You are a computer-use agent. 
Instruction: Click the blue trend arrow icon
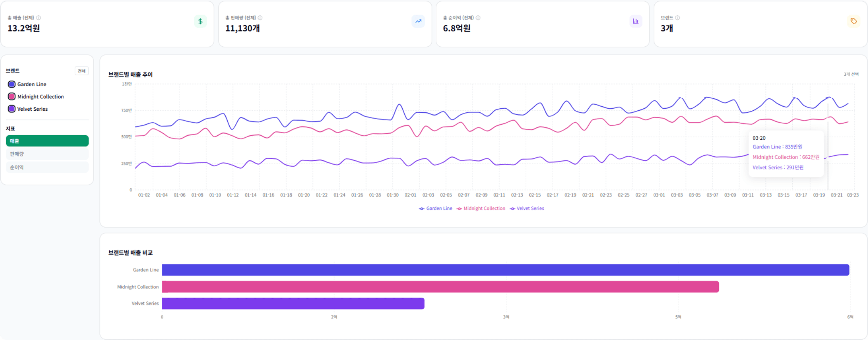point(418,21)
